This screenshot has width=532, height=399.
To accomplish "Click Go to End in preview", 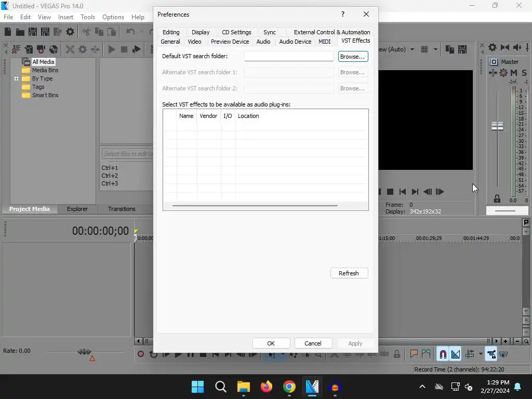I will point(415,192).
